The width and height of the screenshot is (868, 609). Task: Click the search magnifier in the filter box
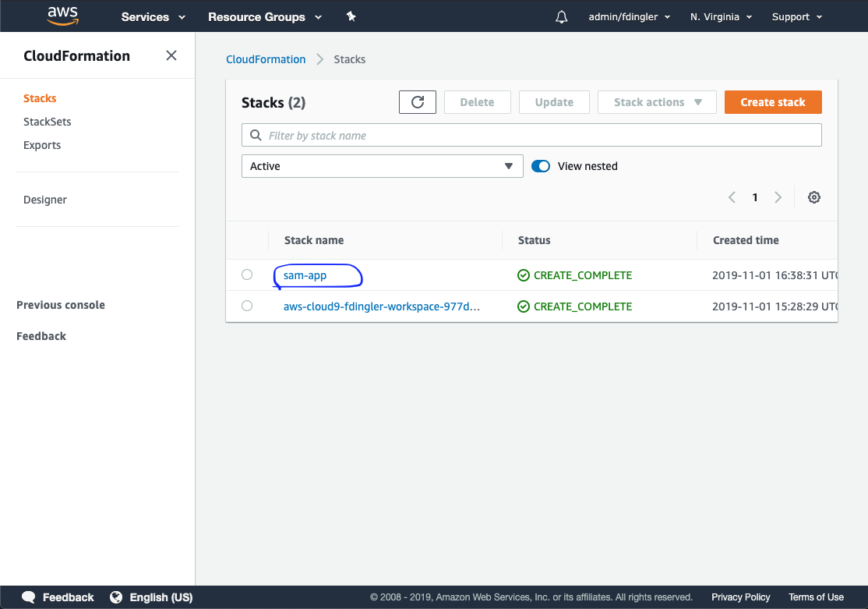tap(256, 135)
